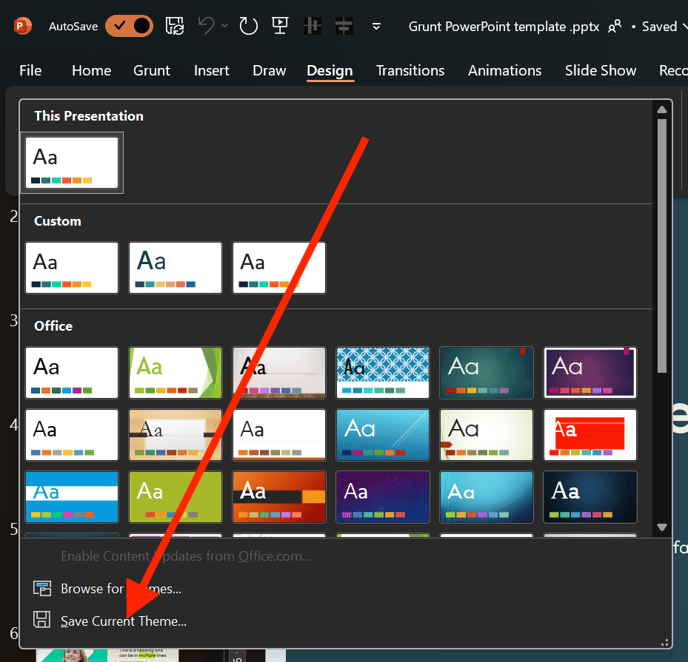Open the File menu

[30, 70]
